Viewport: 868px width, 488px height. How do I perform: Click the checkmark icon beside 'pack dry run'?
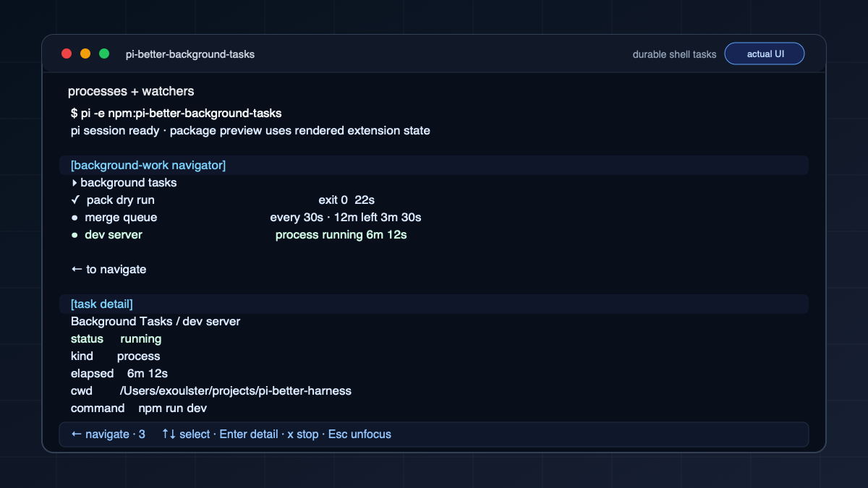point(75,200)
